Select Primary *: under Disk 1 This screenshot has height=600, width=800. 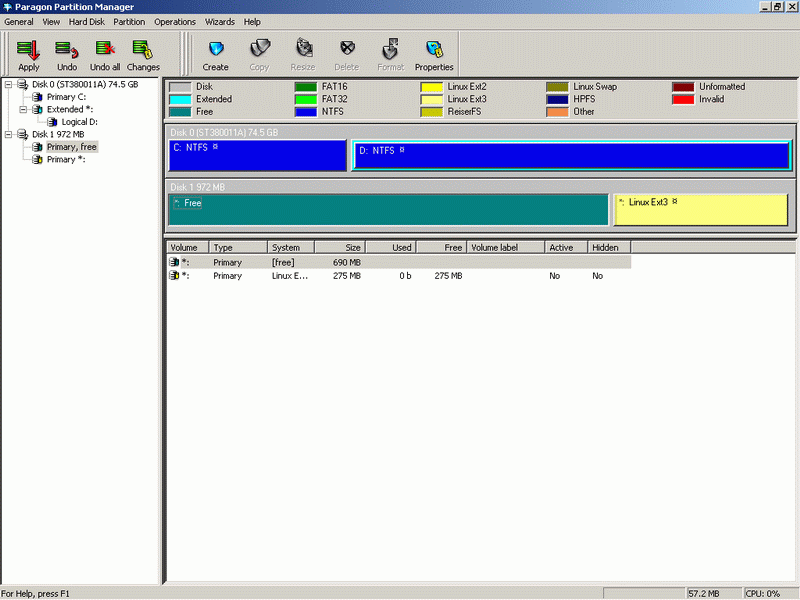(x=66, y=160)
